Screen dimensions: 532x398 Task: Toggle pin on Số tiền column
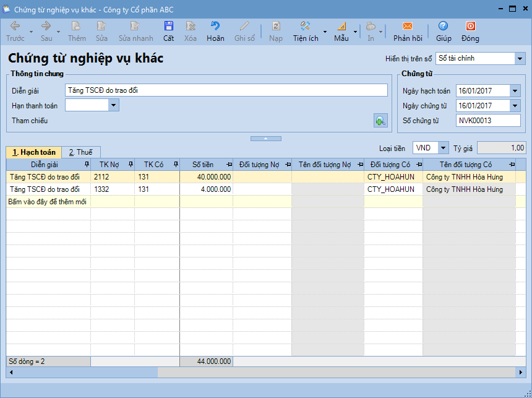coord(229,165)
